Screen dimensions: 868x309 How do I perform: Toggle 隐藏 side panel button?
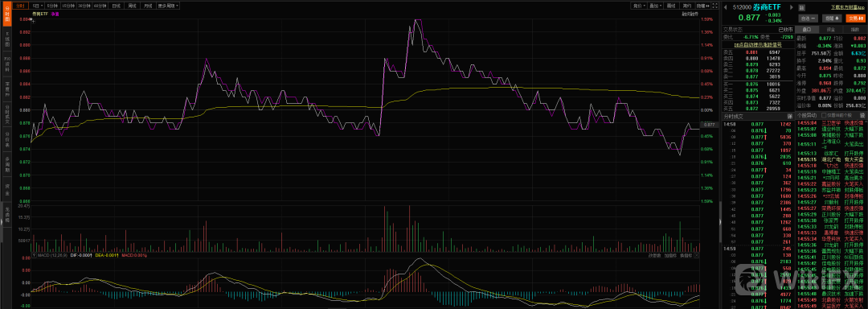point(703,6)
